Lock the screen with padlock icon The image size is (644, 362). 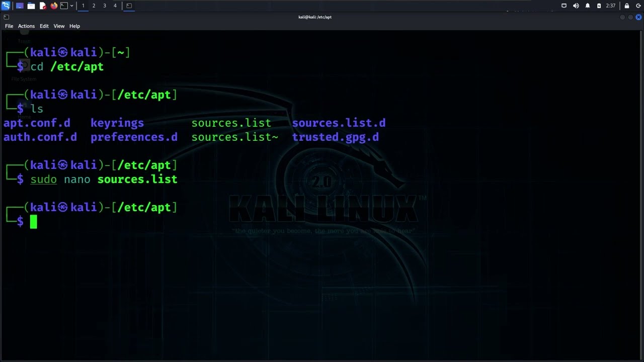click(627, 6)
